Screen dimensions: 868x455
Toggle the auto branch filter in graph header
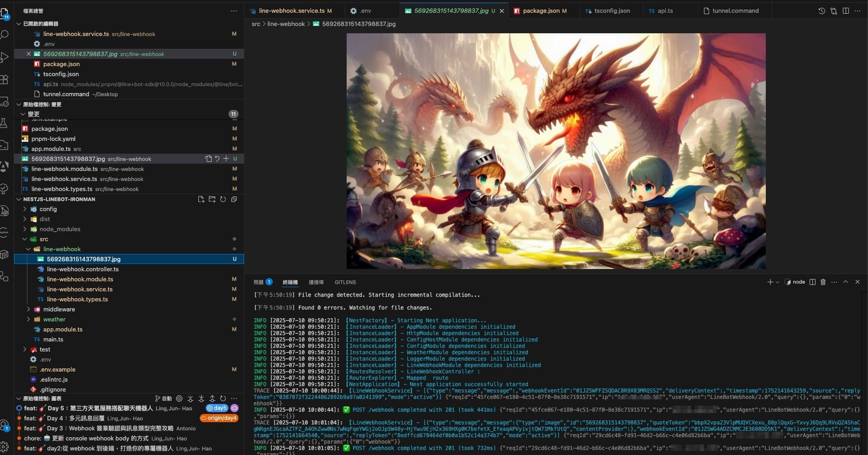pyautogui.click(x=163, y=398)
